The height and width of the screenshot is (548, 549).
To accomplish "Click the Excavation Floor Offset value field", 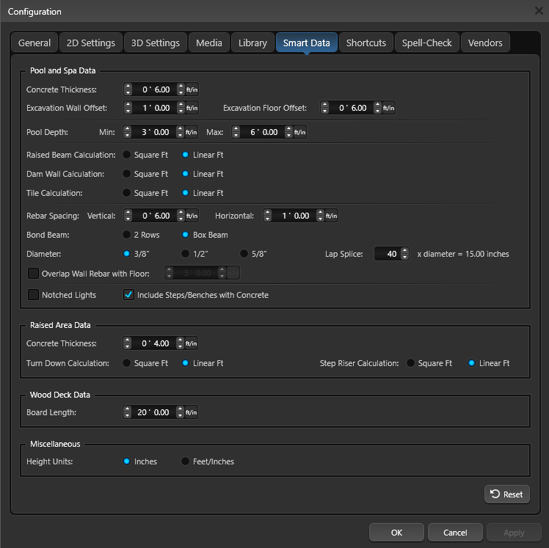I will point(351,108).
